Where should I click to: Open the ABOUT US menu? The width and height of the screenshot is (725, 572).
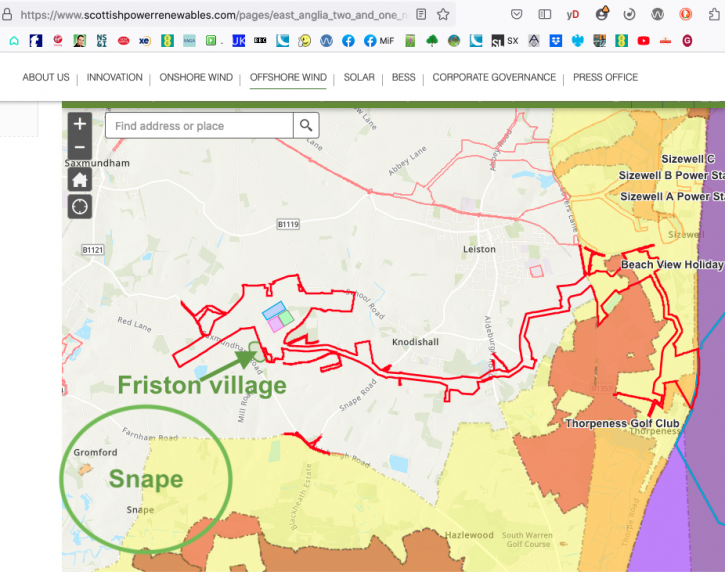(46, 78)
